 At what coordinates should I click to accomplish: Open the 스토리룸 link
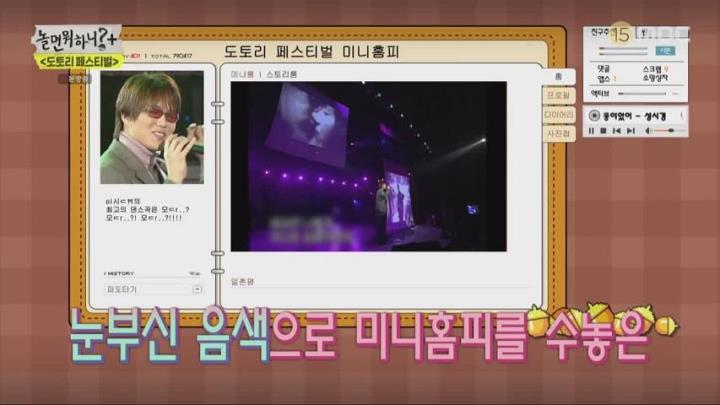click(x=281, y=74)
